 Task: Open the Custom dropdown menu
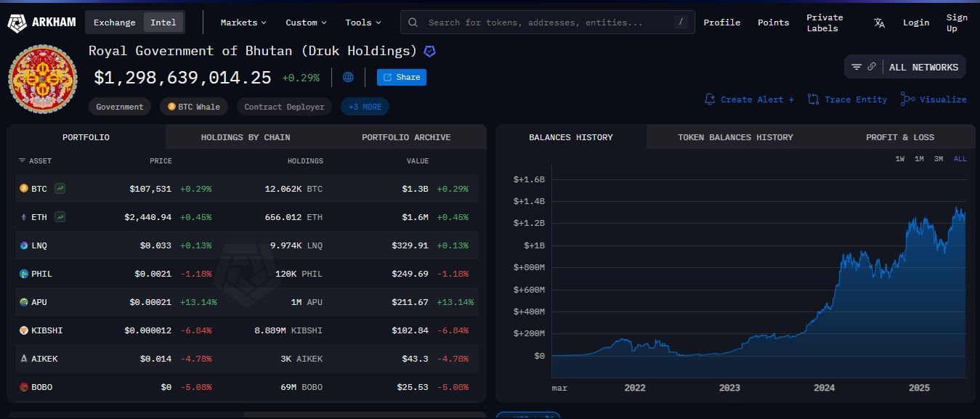click(x=306, y=23)
